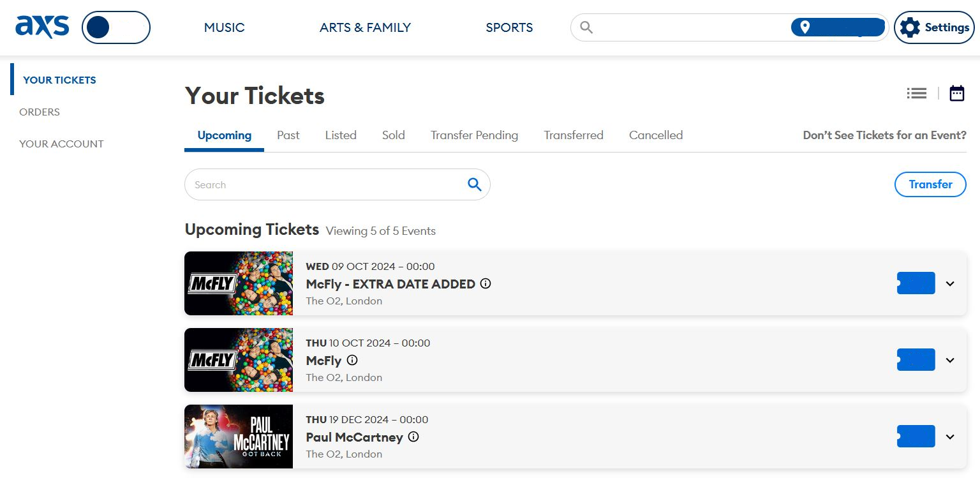
Task: Click Viewing 5 of 5 Events text
Action: (x=381, y=231)
